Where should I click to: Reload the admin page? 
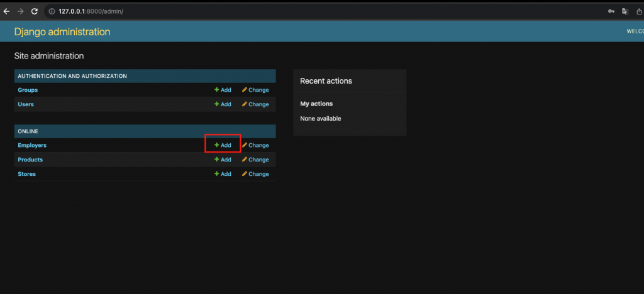click(x=35, y=11)
